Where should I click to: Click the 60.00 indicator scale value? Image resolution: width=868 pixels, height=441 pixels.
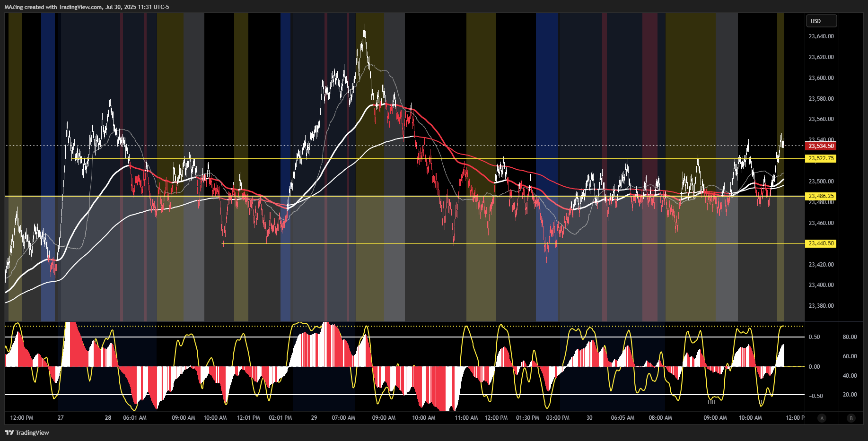click(x=850, y=356)
